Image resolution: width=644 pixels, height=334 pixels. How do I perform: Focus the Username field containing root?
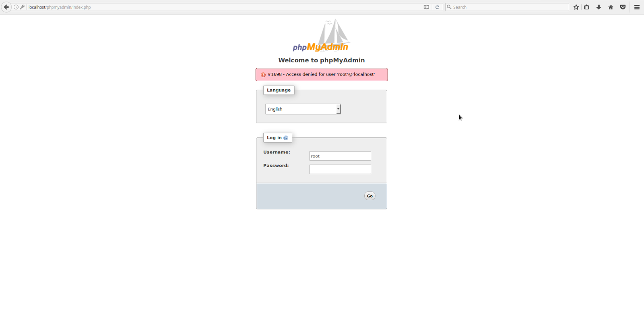click(340, 156)
